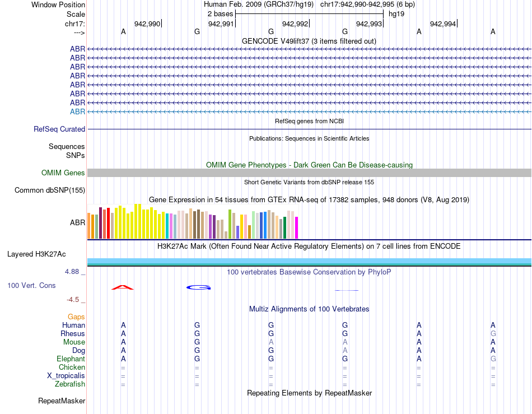Open 'Short Genetic Variants from dbSNP release 155' title
532x414 pixels.
coord(309,182)
